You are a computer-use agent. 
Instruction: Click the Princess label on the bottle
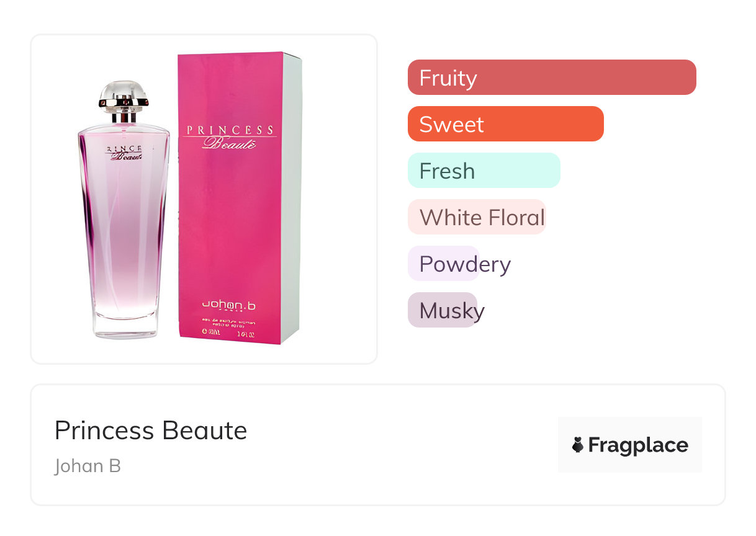pos(124,152)
